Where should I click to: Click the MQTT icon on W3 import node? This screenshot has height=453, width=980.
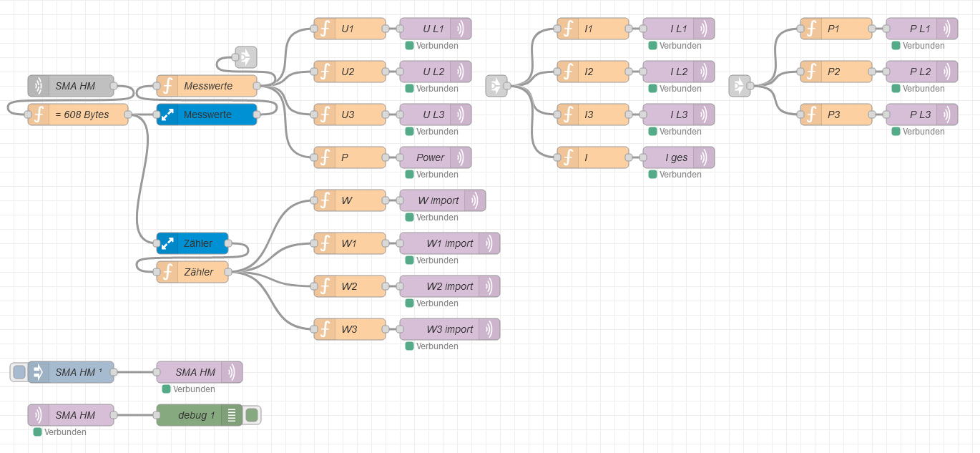490,329
